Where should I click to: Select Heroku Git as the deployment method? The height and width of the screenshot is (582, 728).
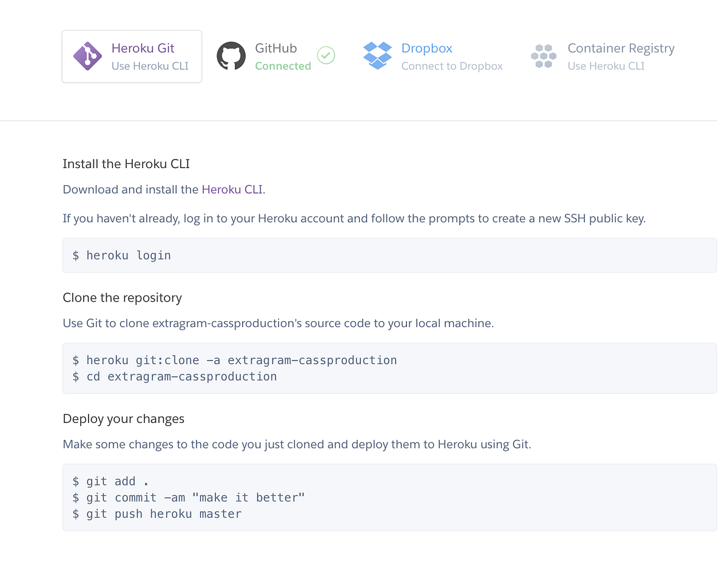132,56
